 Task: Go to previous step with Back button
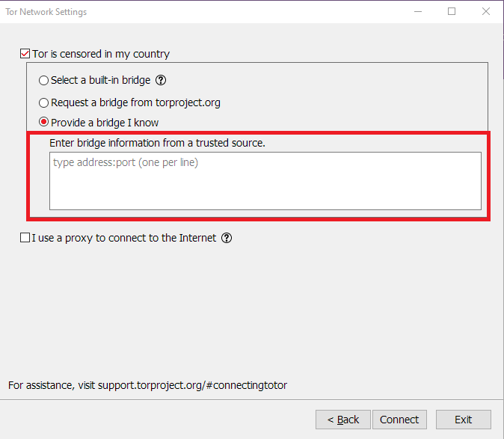click(343, 420)
